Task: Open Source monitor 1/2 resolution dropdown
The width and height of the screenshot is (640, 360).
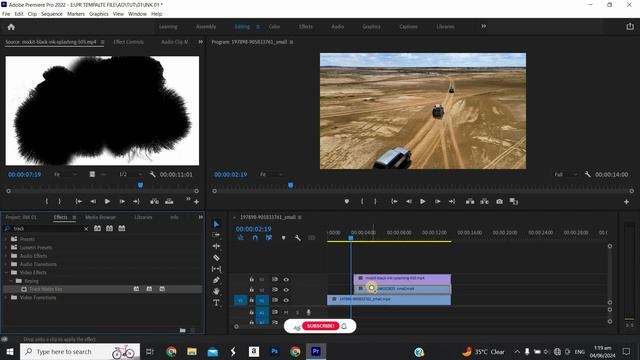Action: click(x=130, y=175)
